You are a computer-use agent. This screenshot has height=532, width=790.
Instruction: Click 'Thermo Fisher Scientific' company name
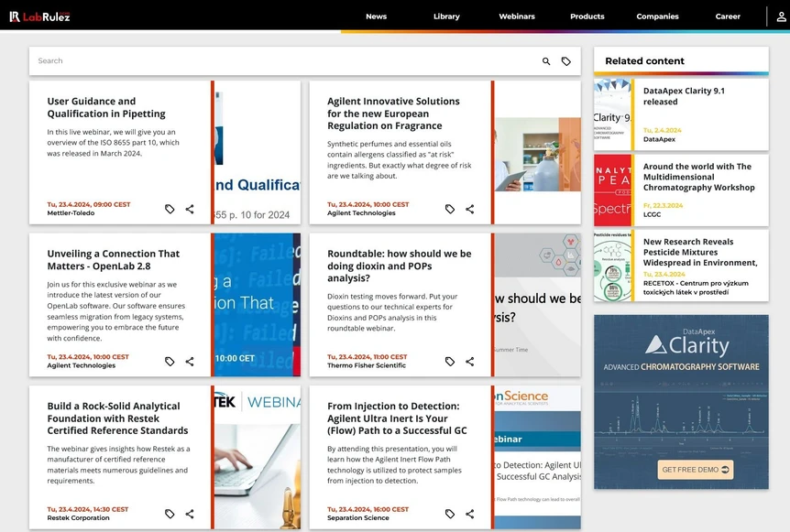coord(367,365)
